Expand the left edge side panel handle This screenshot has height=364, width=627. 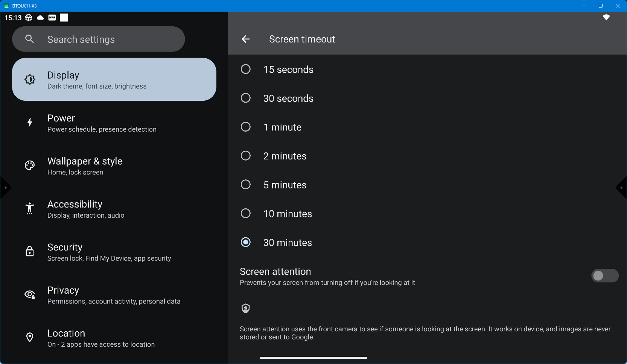click(5, 188)
